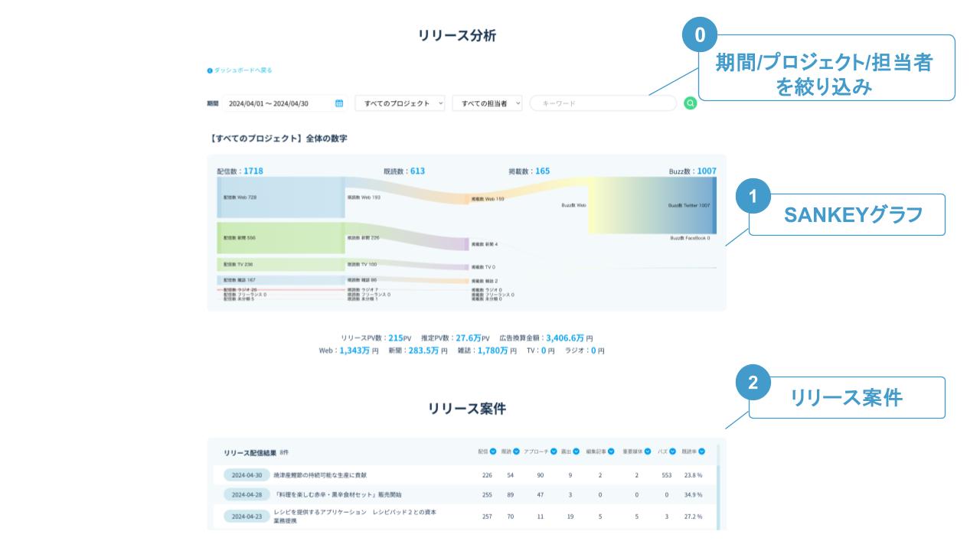Click the blue 配信数 Web Sankey block
Screen dimensions: 980x551
(x=280, y=197)
